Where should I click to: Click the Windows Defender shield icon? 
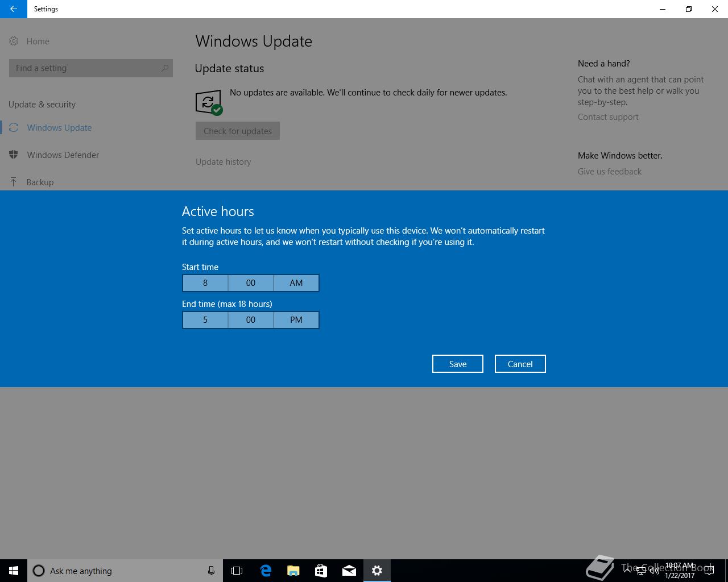tap(14, 155)
